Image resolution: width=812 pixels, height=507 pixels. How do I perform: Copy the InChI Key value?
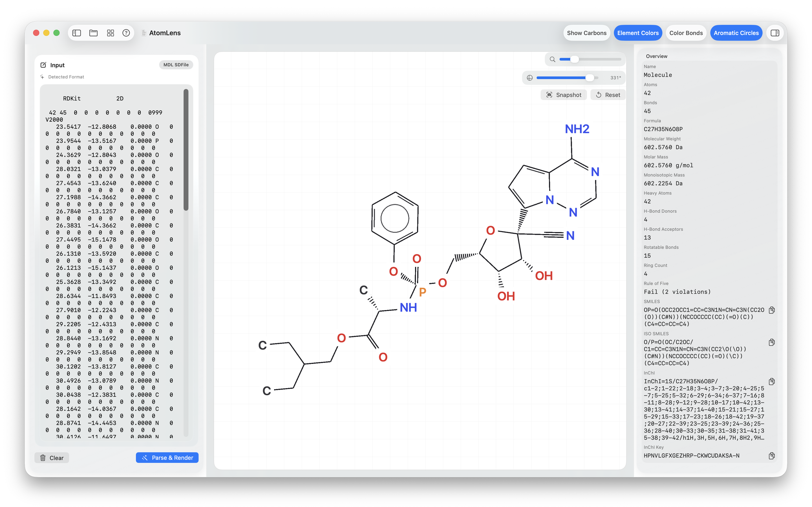point(771,456)
